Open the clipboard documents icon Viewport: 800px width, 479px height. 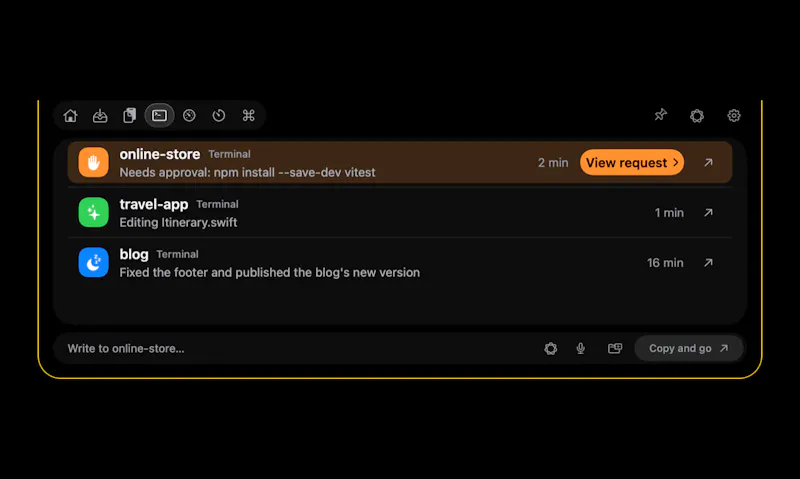(130, 116)
